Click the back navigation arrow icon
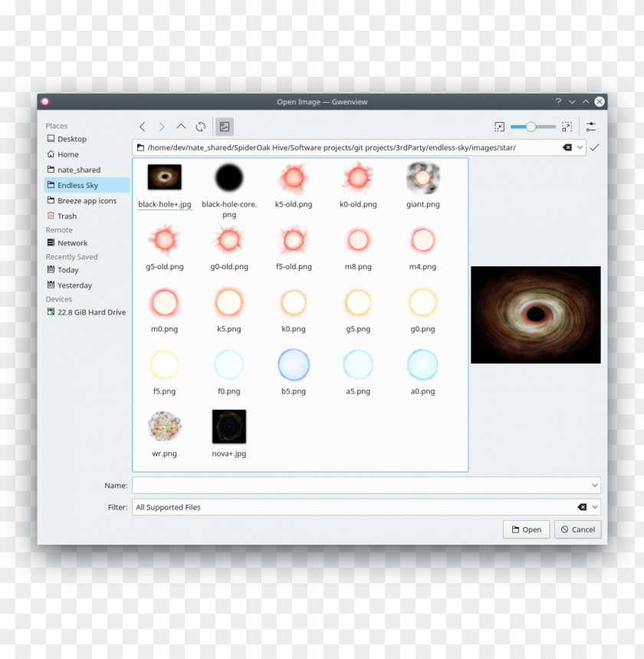Image resolution: width=644 pixels, height=659 pixels. 143,127
